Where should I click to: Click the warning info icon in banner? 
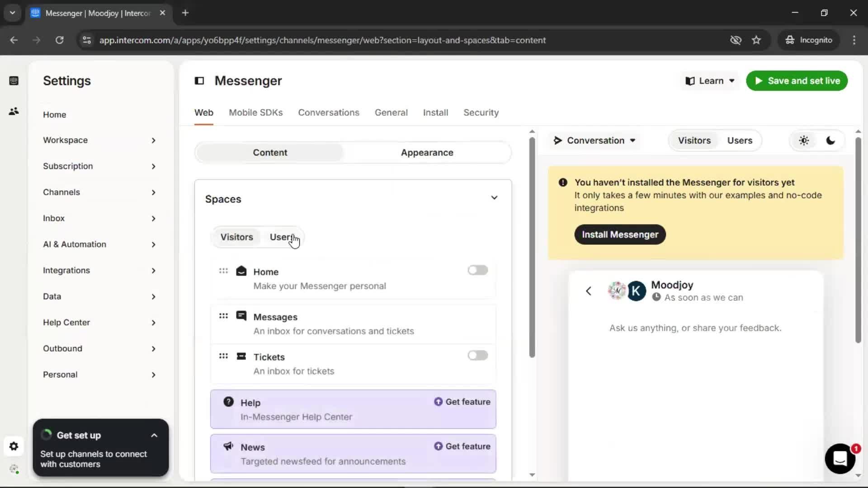pos(563,183)
